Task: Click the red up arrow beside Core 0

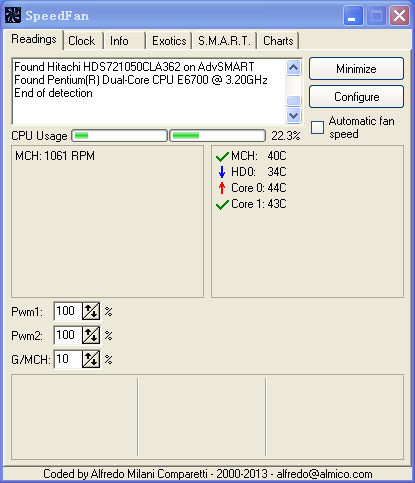Action: pyautogui.click(x=222, y=188)
